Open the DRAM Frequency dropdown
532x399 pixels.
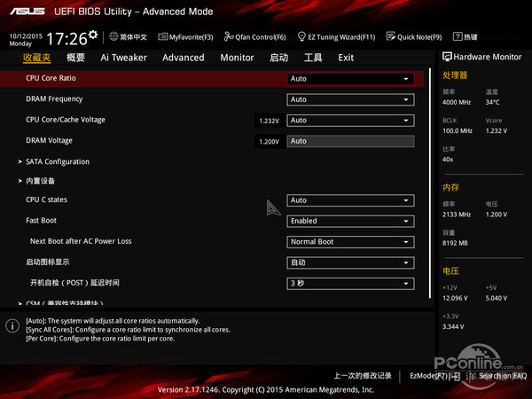(x=350, y=99)
